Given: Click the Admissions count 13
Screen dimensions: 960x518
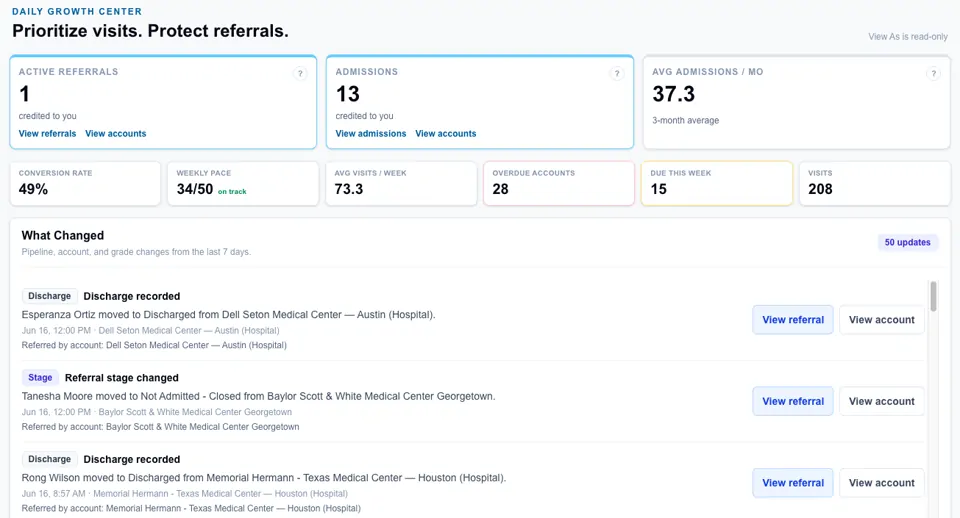Looking at the screenshot, I should [348, 94].
